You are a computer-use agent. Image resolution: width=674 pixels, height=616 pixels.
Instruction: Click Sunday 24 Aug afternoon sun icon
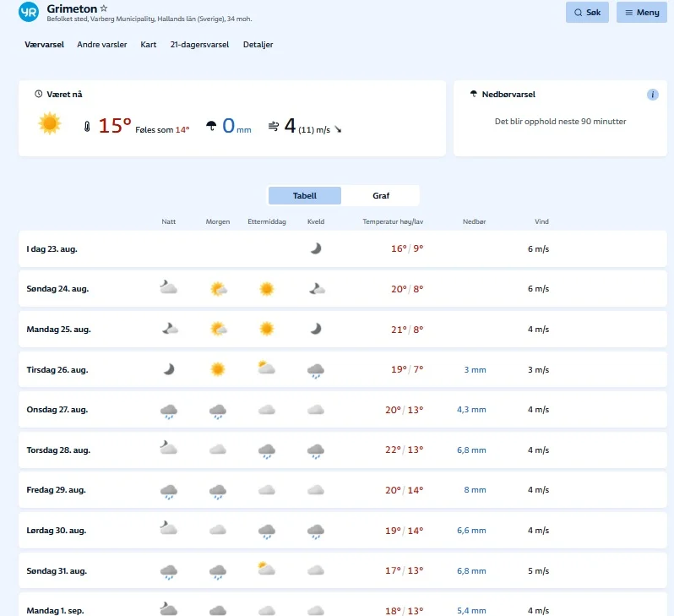click(267, 289)
